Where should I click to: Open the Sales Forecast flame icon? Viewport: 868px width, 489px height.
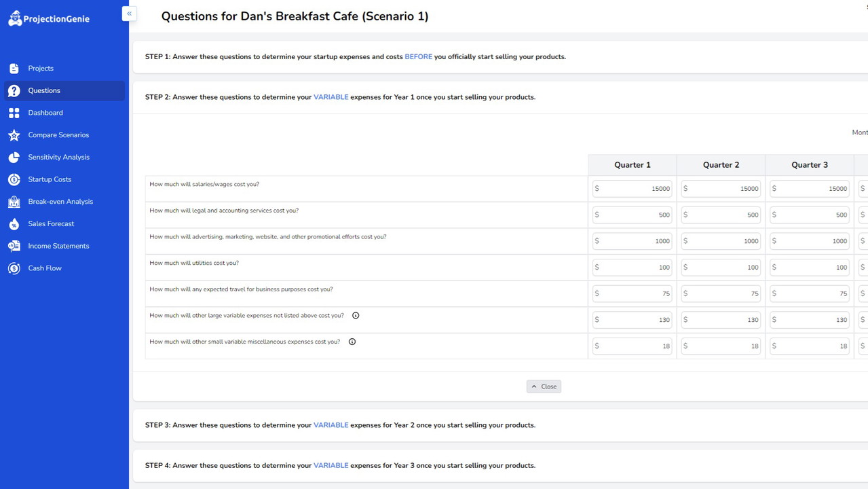click(x=14, y=224)
